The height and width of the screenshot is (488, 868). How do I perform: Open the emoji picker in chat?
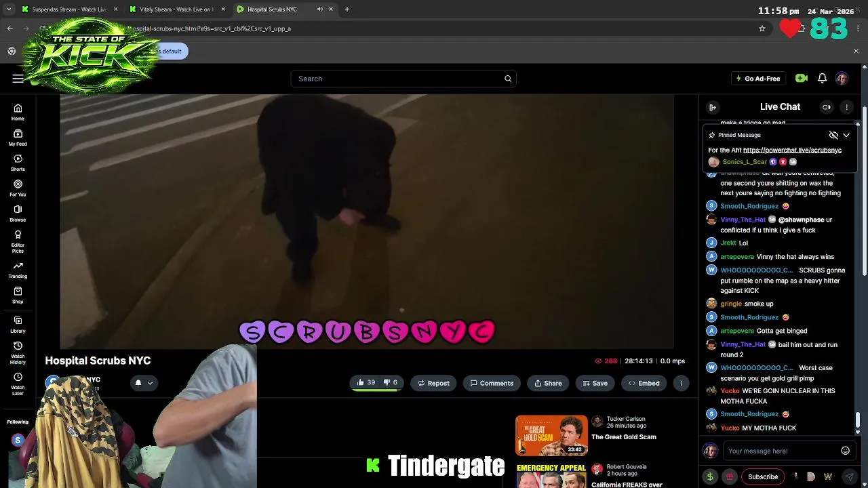pyautogui.click(x=845, y=451)
